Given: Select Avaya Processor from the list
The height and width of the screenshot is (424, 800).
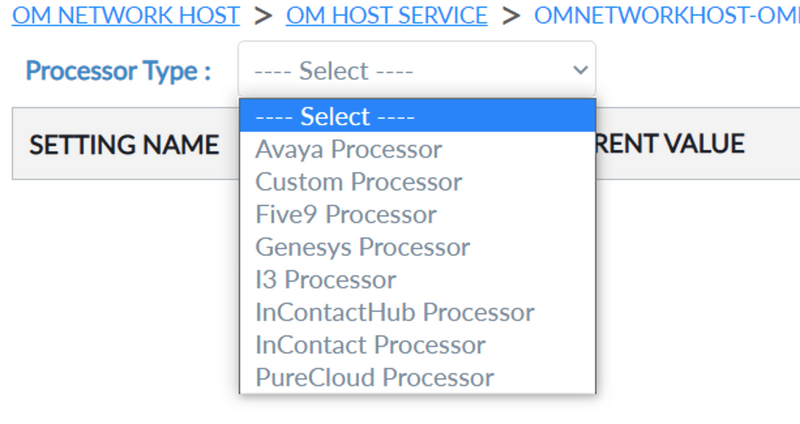Looking at the screenshot, I should click(x=417, y=149).
